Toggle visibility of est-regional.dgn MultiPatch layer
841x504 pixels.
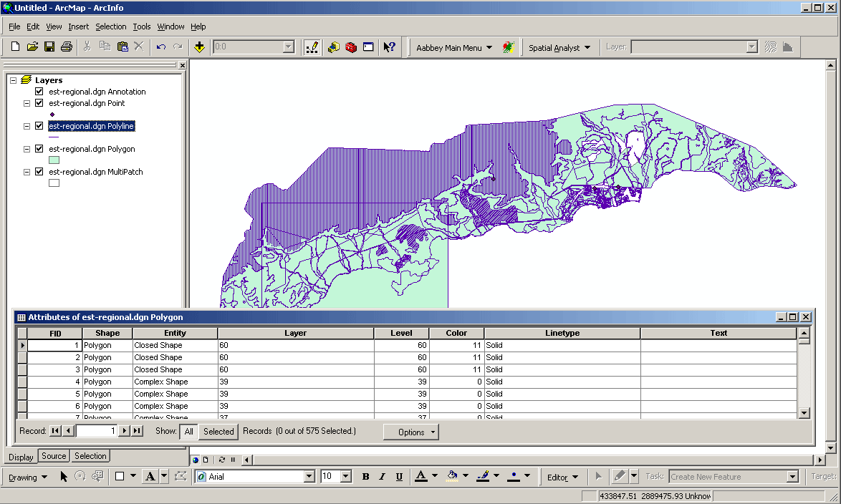point(39,171)
